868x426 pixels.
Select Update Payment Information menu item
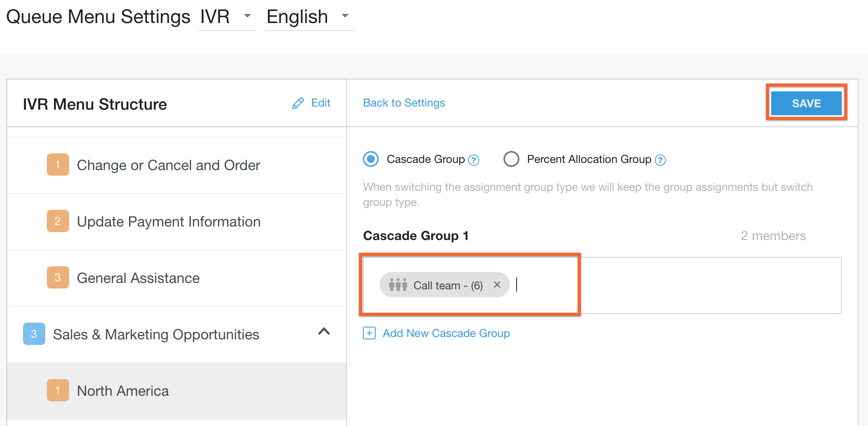(x=168, y=222)
